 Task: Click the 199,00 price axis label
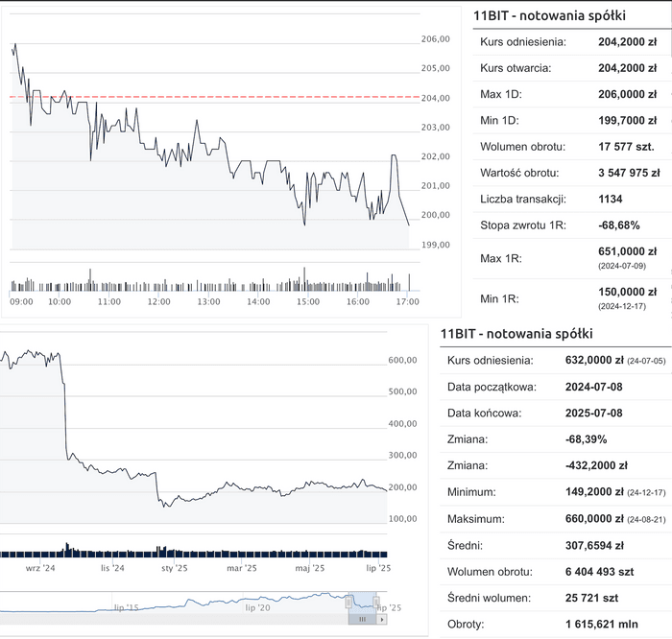click(x=436, y=245)
